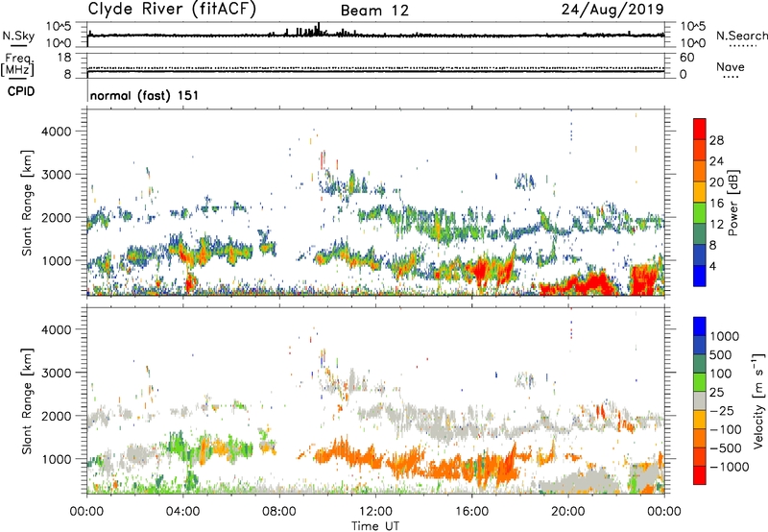Screen dimensions: 768x532
Task: Click the sky noise spike near 09:30
Action: [319, 28]
